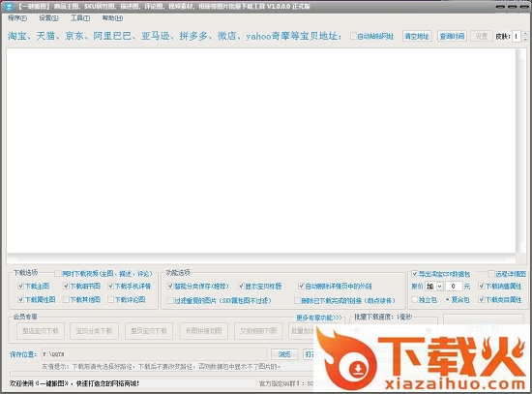Click the 清空地址 button
Viewport: 532px width, 394px height.
[417, 36]
